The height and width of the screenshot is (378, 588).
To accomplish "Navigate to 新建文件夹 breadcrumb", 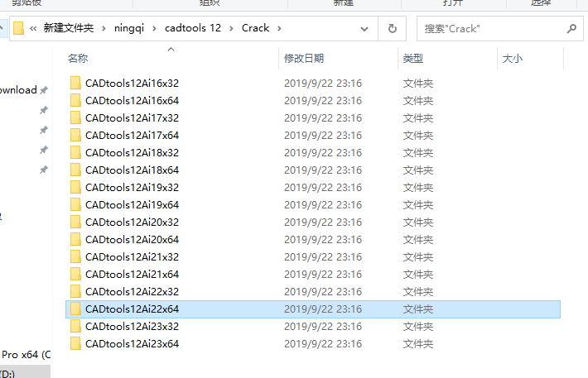I will tap(68, 28).
